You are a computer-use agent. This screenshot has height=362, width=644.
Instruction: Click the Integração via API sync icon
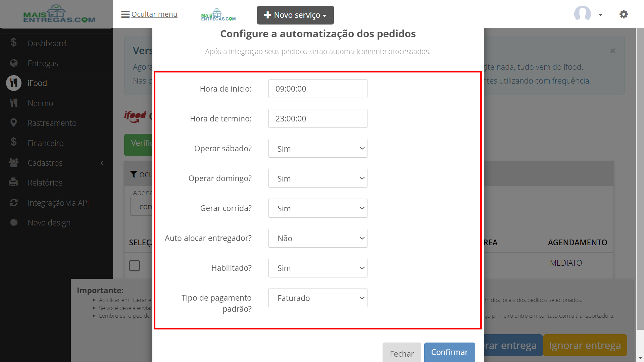14,203
